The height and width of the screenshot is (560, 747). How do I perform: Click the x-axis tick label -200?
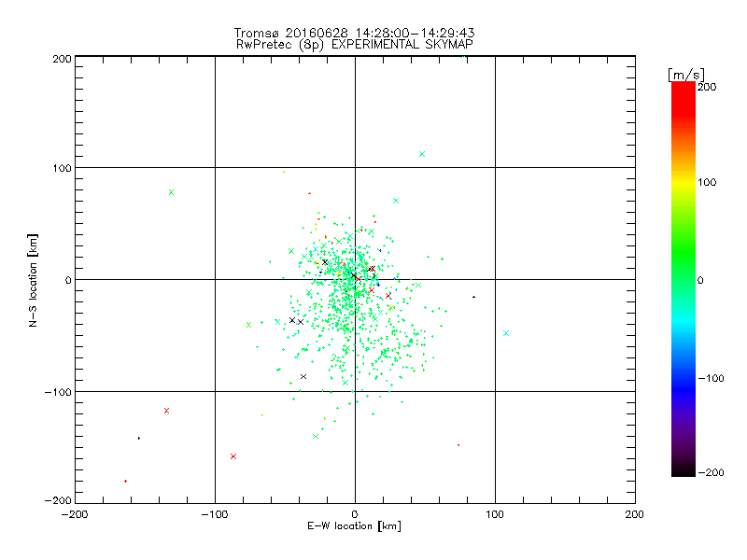[x=75, y=515]
